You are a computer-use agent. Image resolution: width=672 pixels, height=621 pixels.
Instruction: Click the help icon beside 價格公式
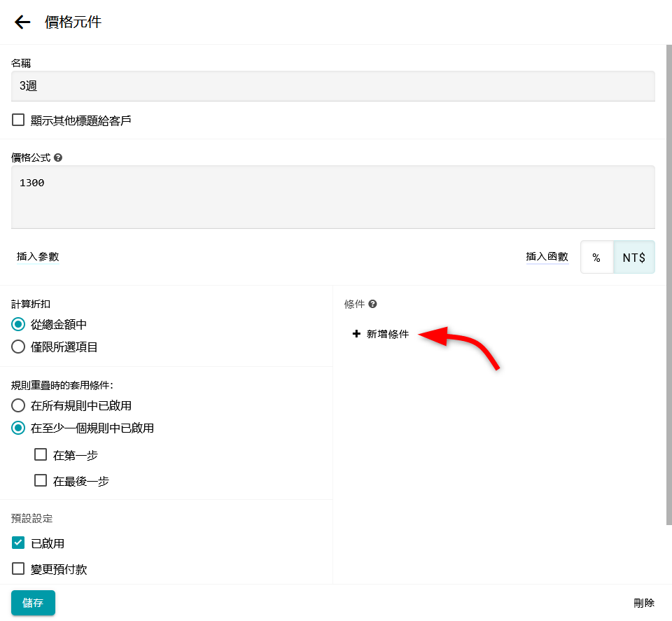[x=58, y=158]
